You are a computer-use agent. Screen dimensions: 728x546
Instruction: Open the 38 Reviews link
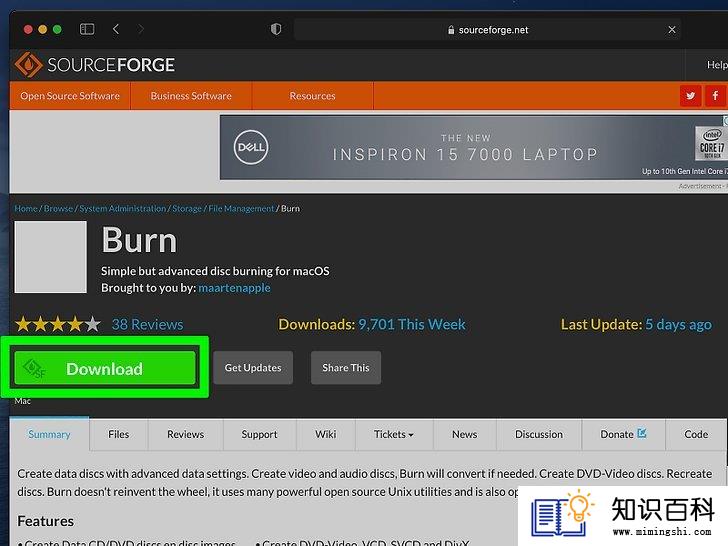(147, 324)
